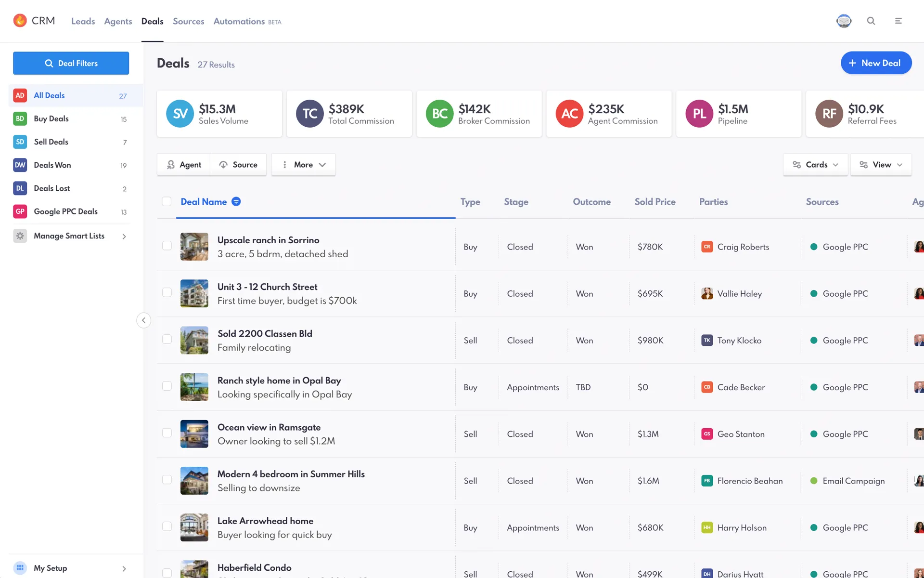Open the Lake Arrowhead home photo
This screenshot has width=924, height=578.
point(194,527)
